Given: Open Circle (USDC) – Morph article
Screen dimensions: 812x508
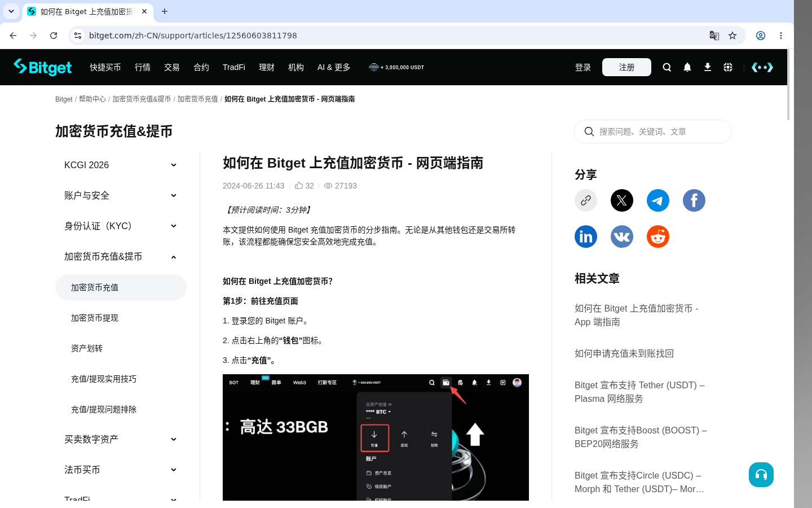Looking at the screenshot, I should (x=639, y=482).
